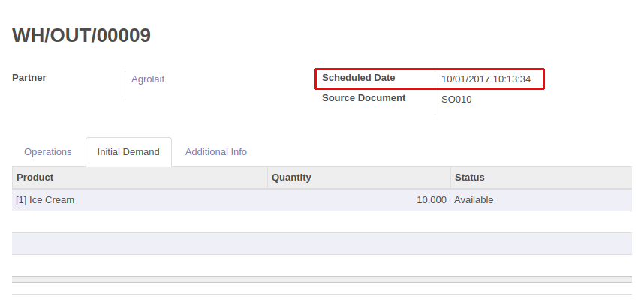Viewport: 644px width, 302px height.
Task: Click the 10.000 quantity cell
Action: [x=432, y=200]
